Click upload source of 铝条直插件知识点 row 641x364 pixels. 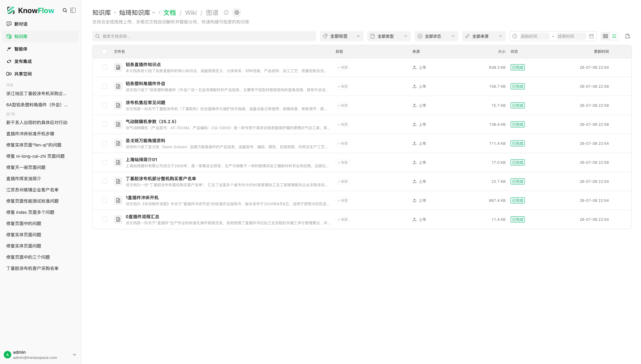click(419, 67)
